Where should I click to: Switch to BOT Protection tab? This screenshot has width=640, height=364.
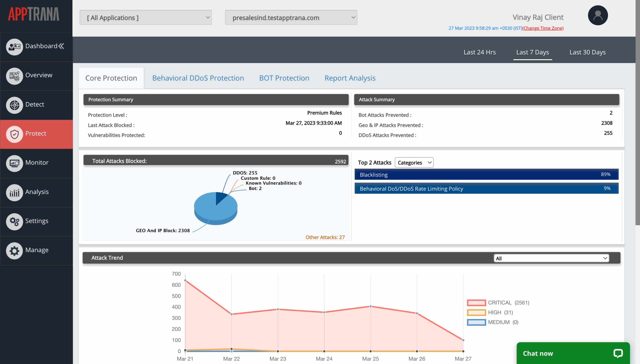[x=284, y=78]
